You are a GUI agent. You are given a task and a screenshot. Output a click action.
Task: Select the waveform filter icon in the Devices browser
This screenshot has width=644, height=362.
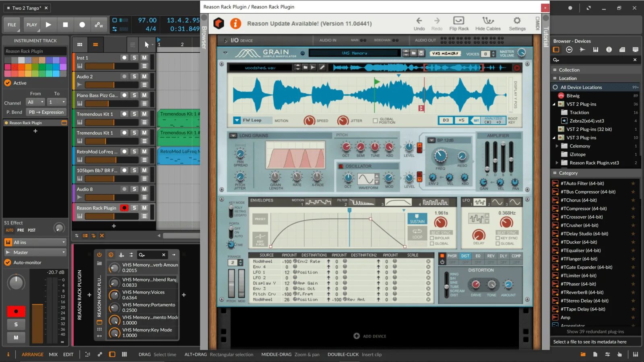(582, 49)
